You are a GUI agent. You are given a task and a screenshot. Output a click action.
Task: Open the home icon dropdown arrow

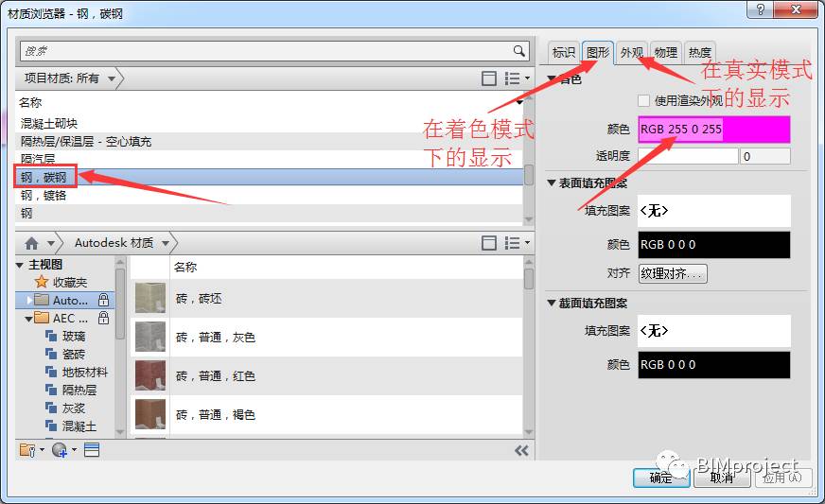click(51, 243)
